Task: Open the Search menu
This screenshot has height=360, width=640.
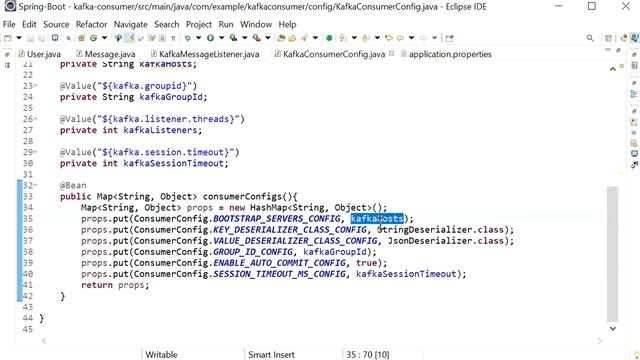Action: (167, 24)
